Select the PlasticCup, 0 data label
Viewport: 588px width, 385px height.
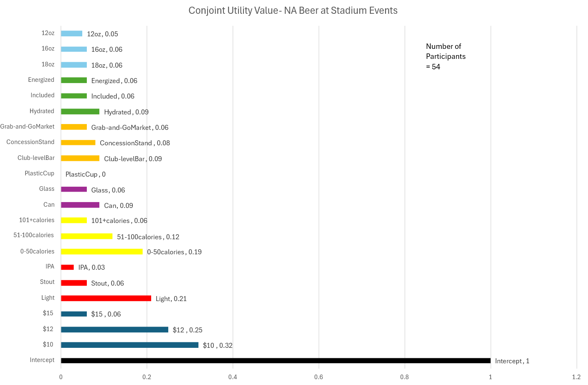(x=86, y=174)
